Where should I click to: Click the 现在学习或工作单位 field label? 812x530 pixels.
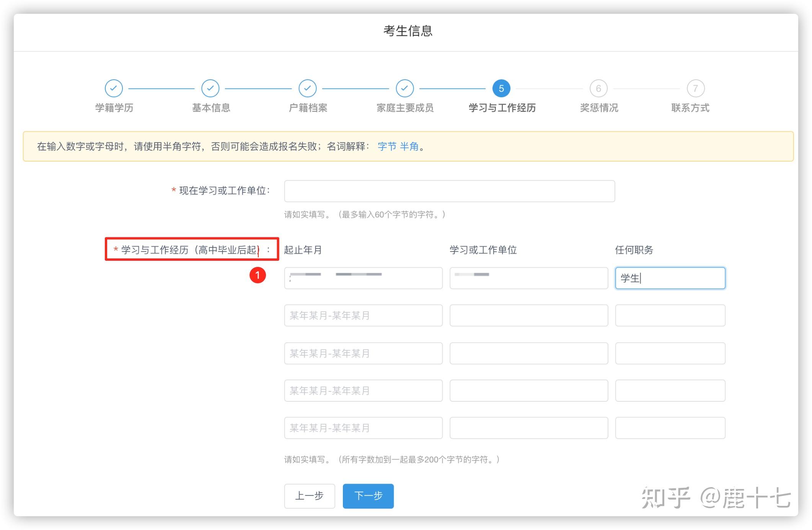pos(221,191)
